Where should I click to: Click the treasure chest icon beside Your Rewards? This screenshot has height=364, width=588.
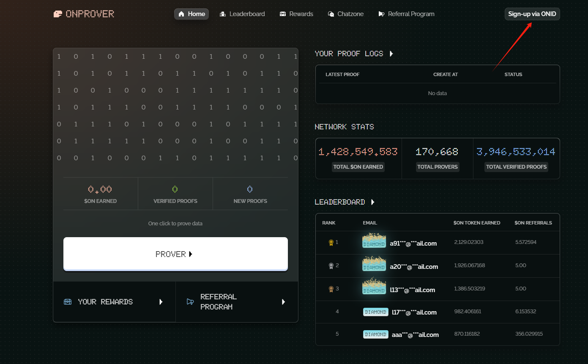pos(68,302)
